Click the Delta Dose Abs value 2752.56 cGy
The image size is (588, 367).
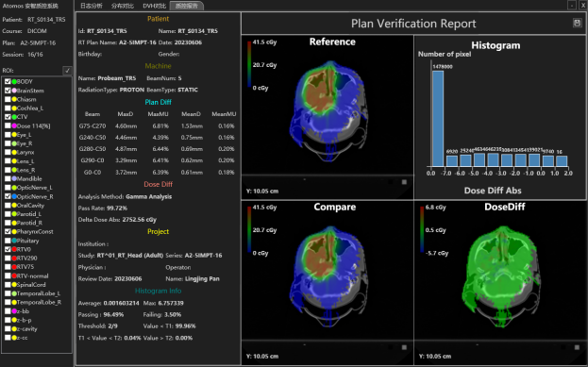(x=140, y=220)
